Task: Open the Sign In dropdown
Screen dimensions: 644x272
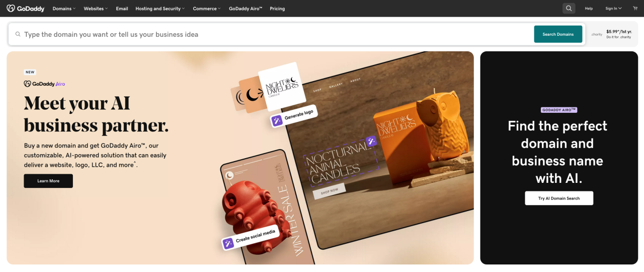Action: [x=613, y=9]
